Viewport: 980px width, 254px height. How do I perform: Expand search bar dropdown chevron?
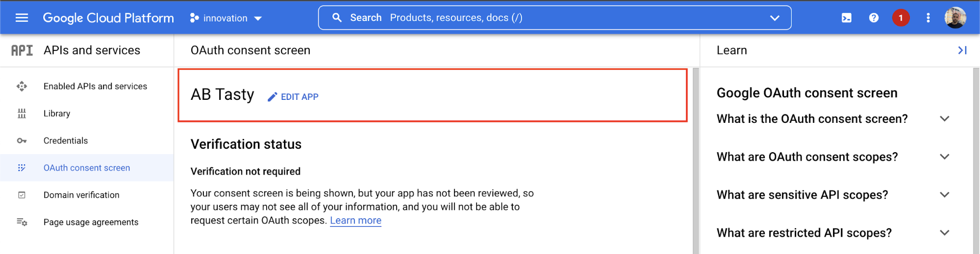775,18
